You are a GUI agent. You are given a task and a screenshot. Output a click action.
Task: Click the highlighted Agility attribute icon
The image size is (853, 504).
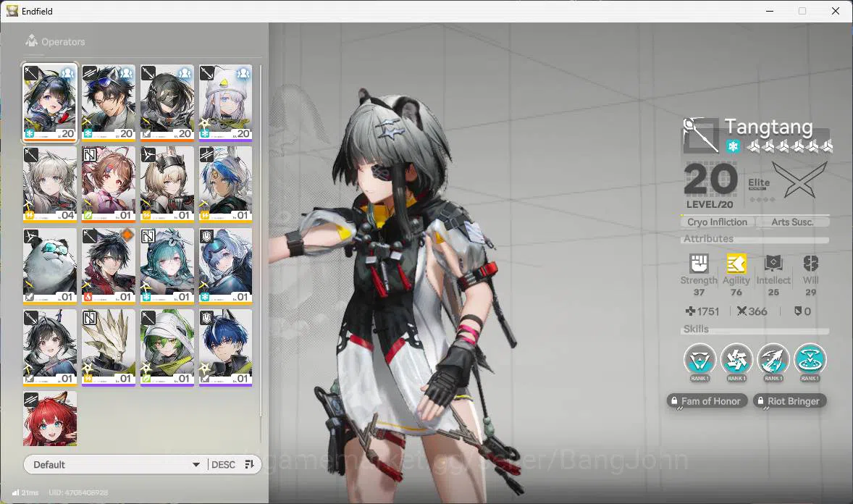point(736,264)
